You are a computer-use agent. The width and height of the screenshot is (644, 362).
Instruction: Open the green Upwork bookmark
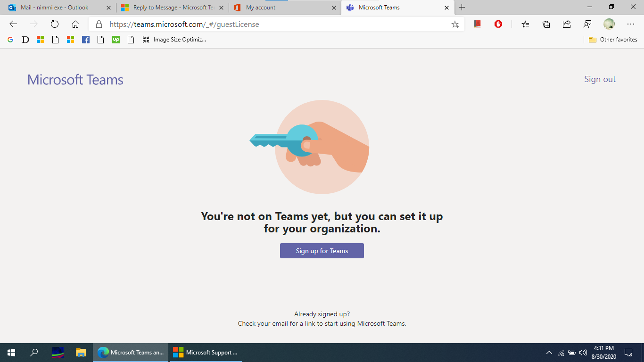[116, 40]
